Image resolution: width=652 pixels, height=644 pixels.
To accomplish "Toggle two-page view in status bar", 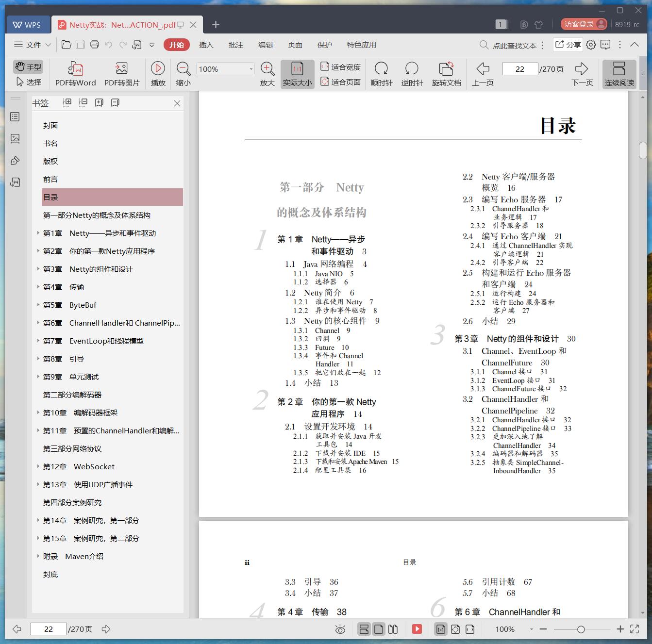I will [393, 629].
